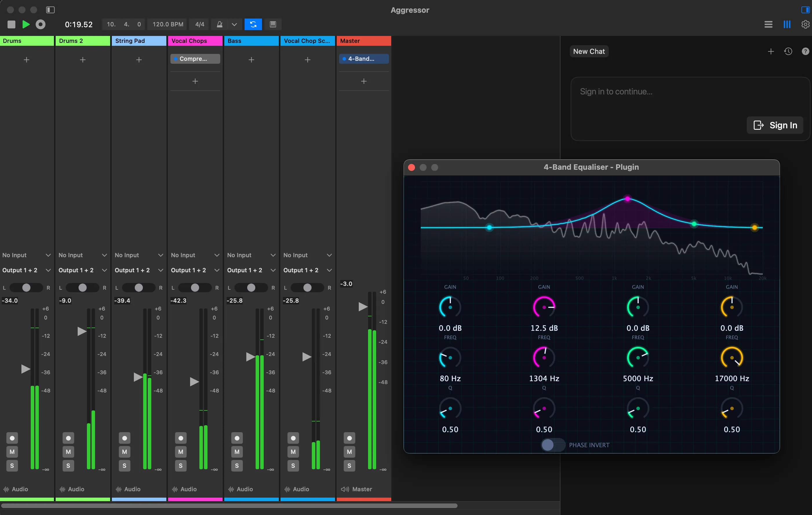Open Drums No Input dropdown

27,255
